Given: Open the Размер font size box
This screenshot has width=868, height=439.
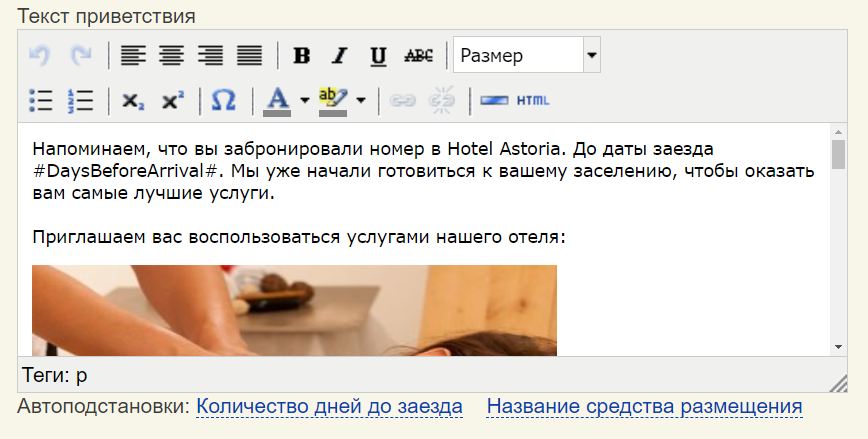Looking at the screenshot, I should pos(518,55).
